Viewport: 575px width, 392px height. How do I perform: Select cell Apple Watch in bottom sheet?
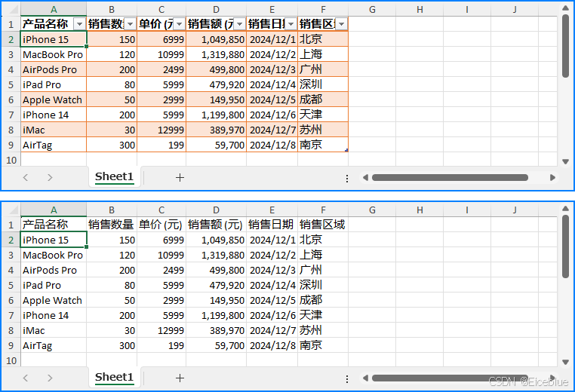tap(54, 300)
